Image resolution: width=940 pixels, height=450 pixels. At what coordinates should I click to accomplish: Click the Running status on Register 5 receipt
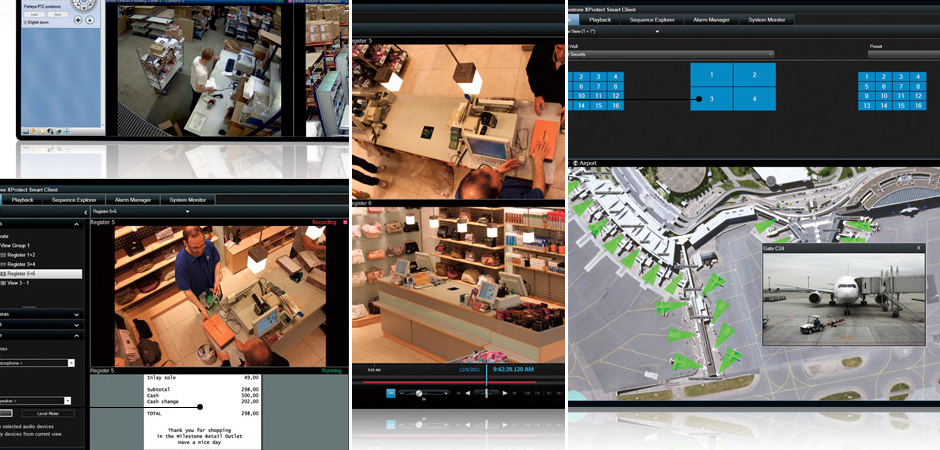331,371
